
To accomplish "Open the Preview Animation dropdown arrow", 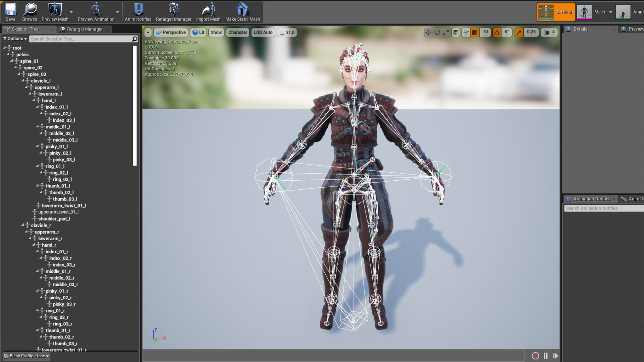I will [x=117, y=12].
